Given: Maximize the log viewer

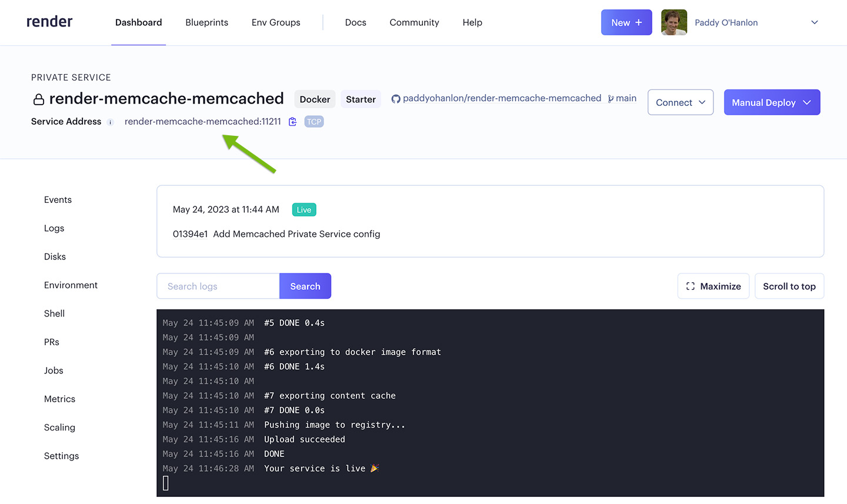Looking at the screenshot, I should [713, 286].
